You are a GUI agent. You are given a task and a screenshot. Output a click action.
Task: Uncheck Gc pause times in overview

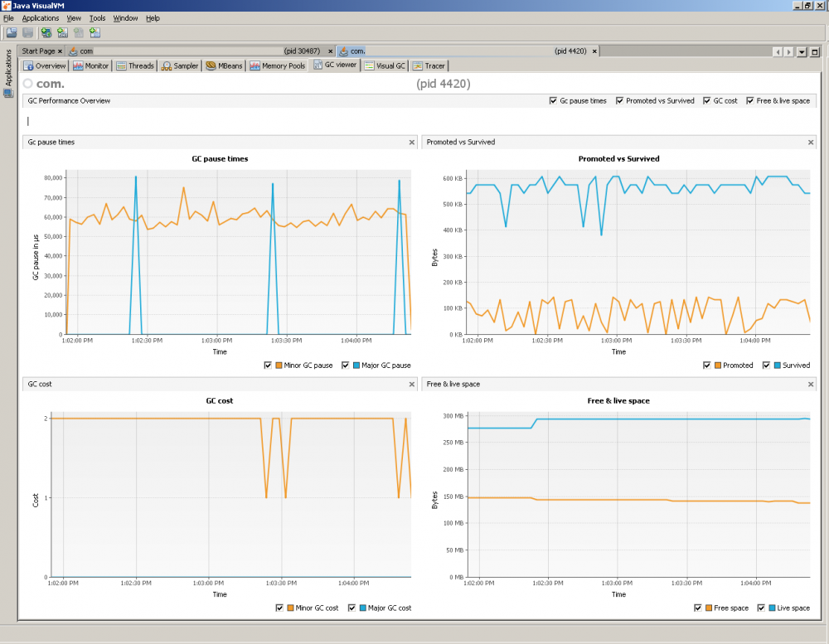pos(553,101)
